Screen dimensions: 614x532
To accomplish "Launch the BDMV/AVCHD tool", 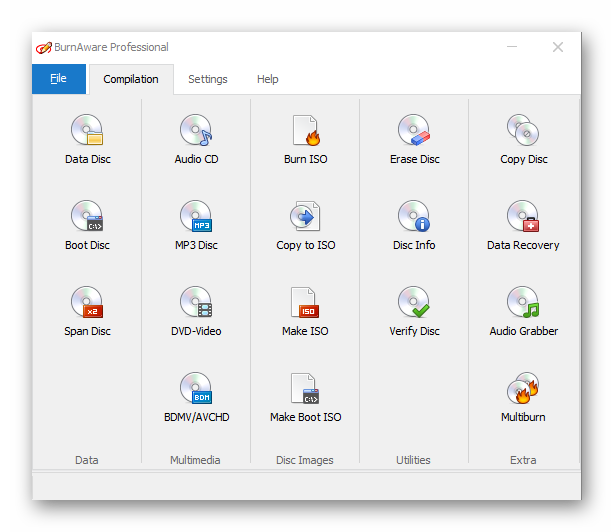I will (x=196, y=398).
